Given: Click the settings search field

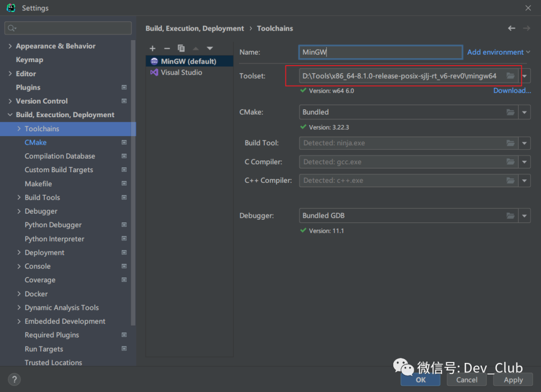Looking at the screenshot, I should (x=68, y=28).
